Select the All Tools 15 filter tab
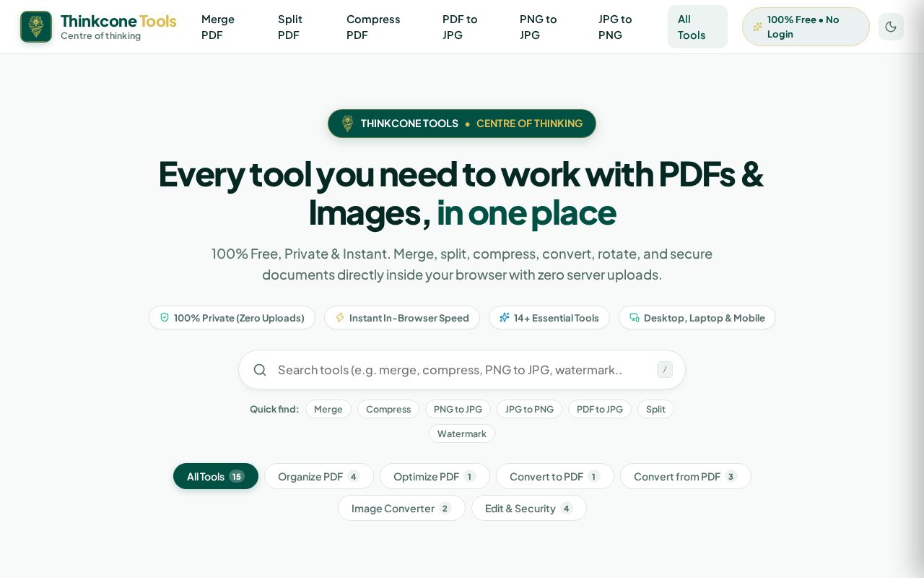924x578 pixels. click(x=216, y=476)
